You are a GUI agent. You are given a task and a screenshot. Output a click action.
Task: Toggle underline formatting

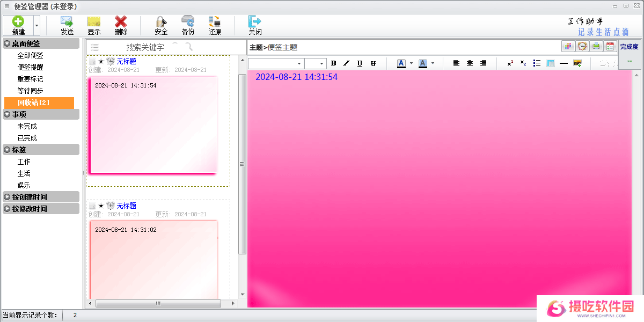click(360, 63)
